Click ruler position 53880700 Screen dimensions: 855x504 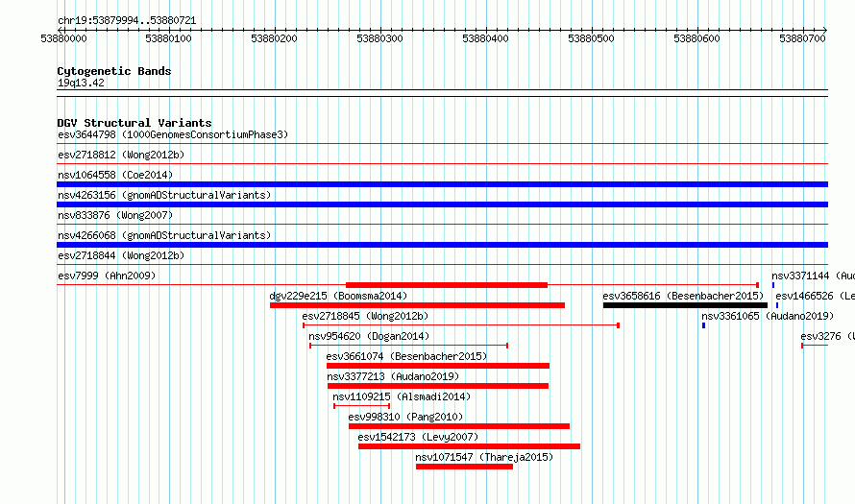click(803, 38)
